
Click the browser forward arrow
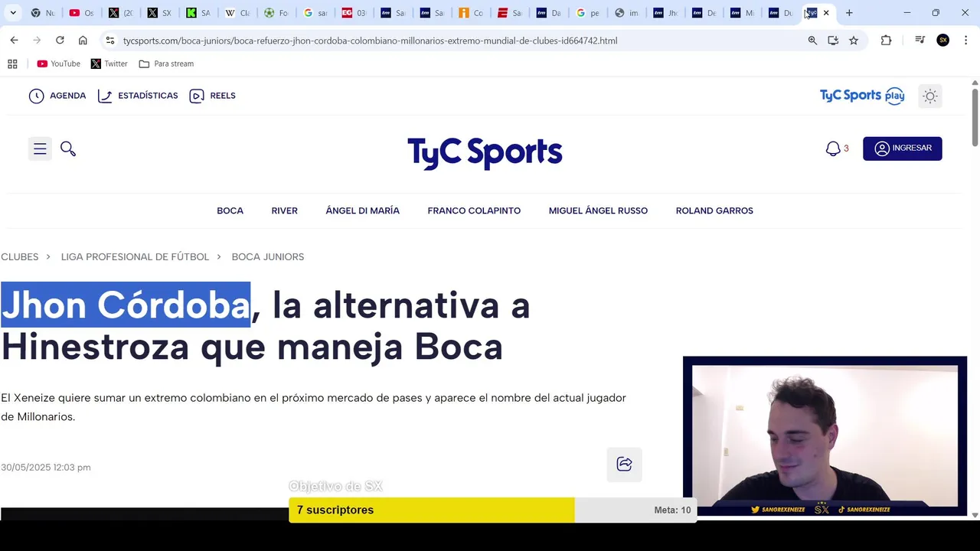click(x=37, y=41)
